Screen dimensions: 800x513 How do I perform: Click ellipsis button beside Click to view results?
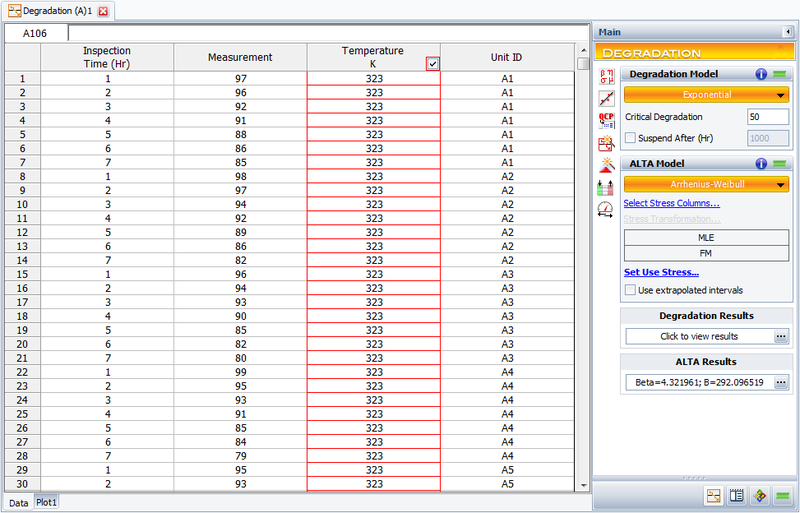click(781, 336)
